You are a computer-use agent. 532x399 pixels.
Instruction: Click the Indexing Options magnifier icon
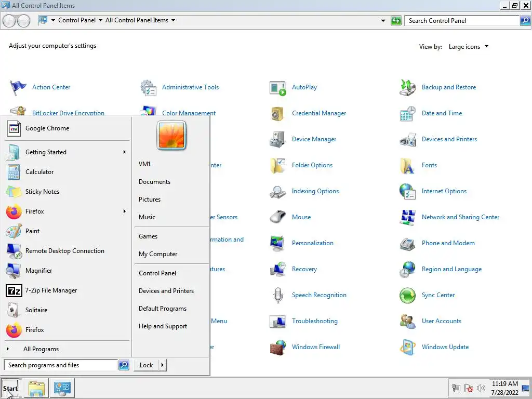point(277,192)
